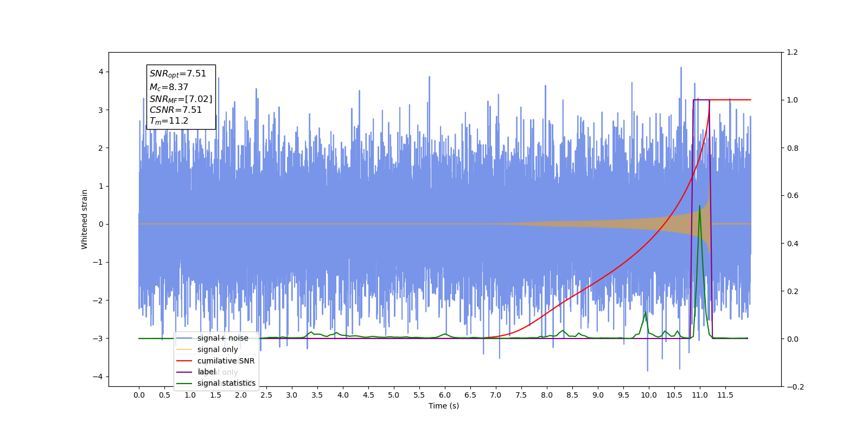Click the x-axis tick label 0.0
Screen dimensions: 868x434
139,395
